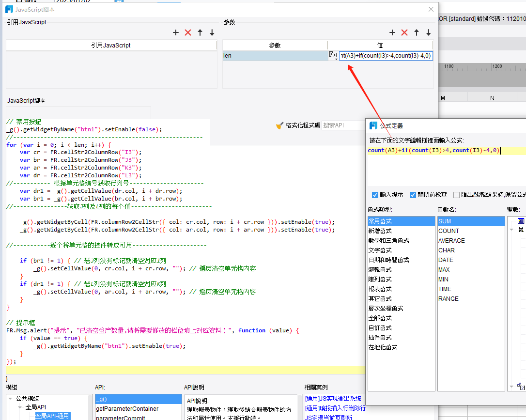Select 全部函式 function category

click(401, 318)
